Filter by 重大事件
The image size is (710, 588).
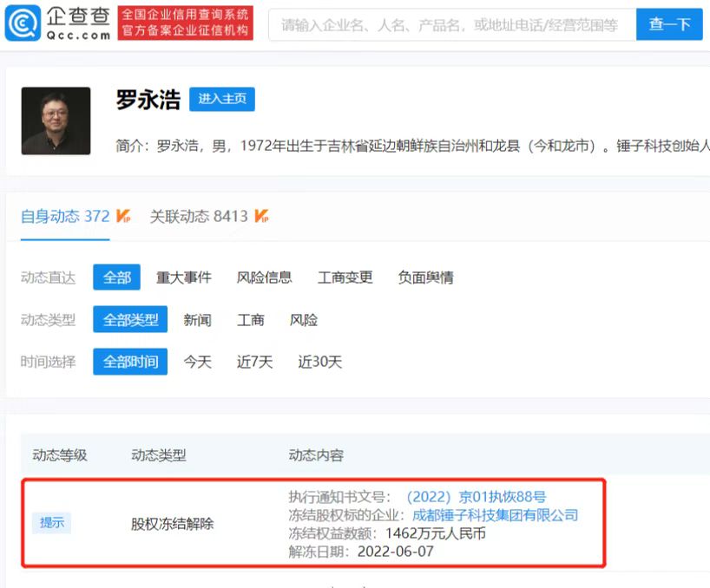[x=183, y=278]
